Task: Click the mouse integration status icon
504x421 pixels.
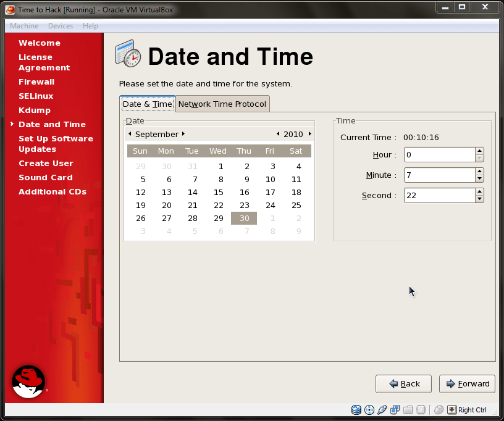Action: tap(439, 410)
